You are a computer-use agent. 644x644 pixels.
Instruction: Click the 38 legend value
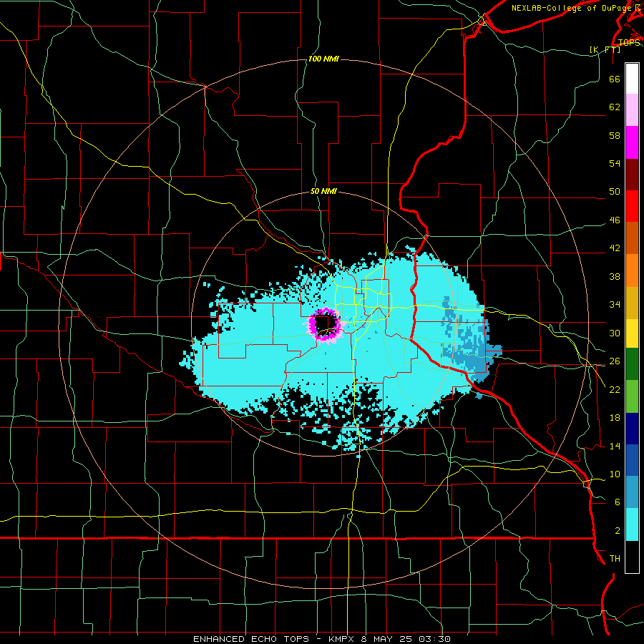tap(615, 276)
